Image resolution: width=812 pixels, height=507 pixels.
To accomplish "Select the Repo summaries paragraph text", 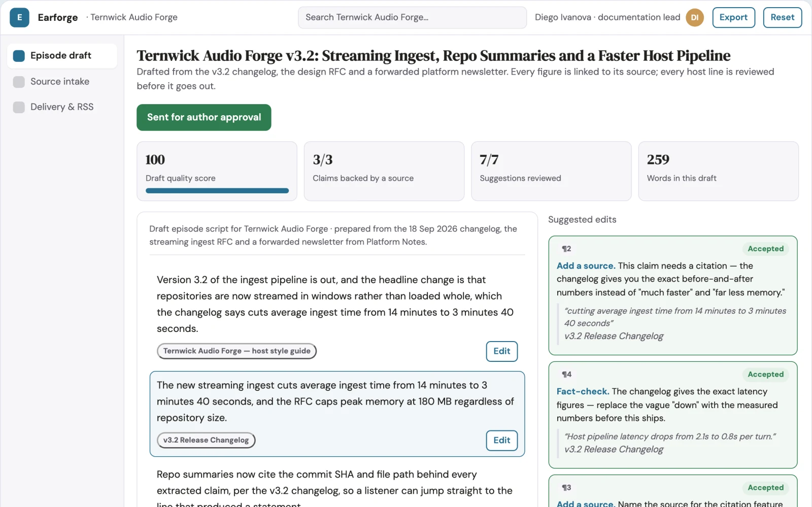I will pos(334,490).
